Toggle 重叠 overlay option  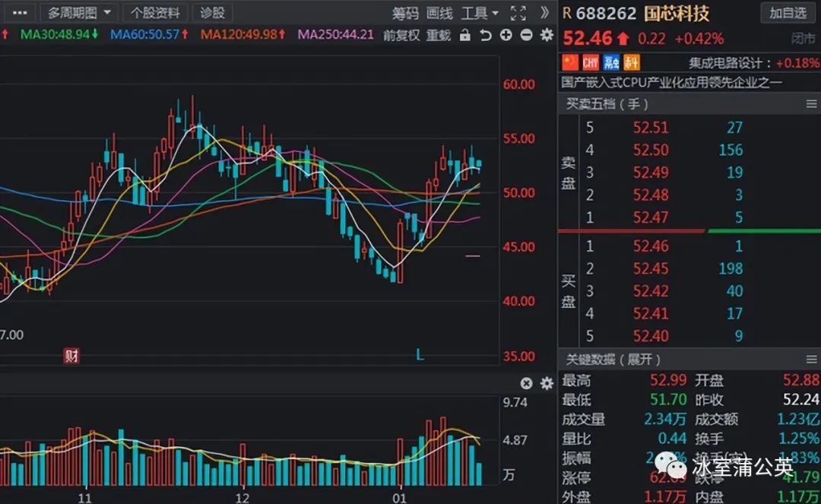pos(439,35)
